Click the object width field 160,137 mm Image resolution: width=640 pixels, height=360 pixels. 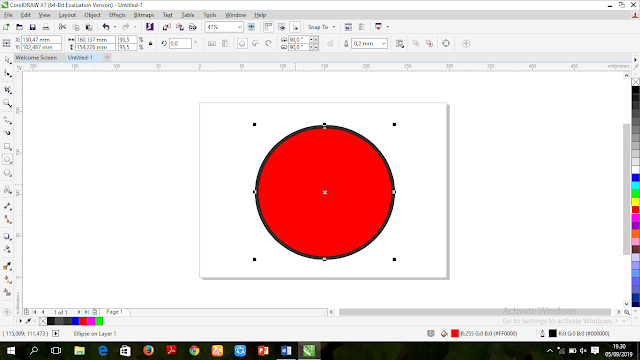(x=95, y=40)
